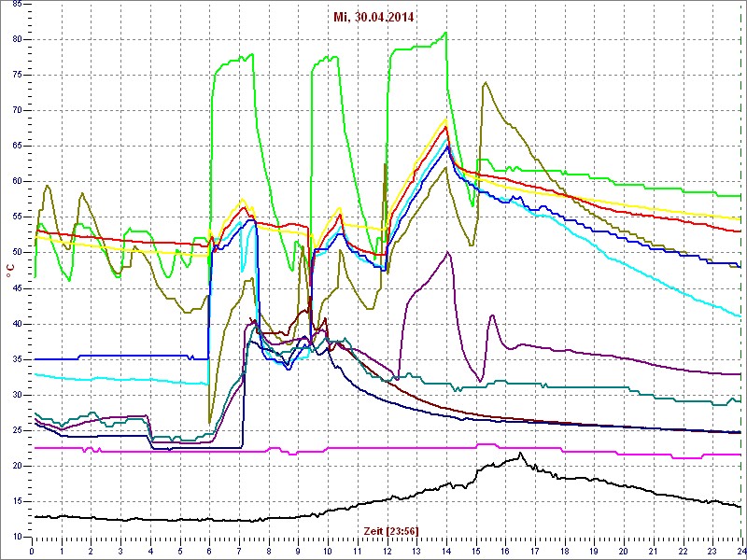Click hour 12 on the time axis
747x560 pixels.
click(x=387, y=551)
